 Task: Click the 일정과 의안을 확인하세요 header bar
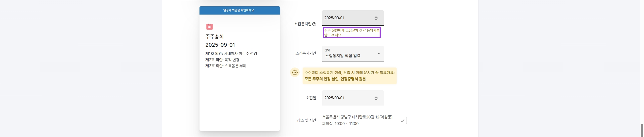coord(240,10)
